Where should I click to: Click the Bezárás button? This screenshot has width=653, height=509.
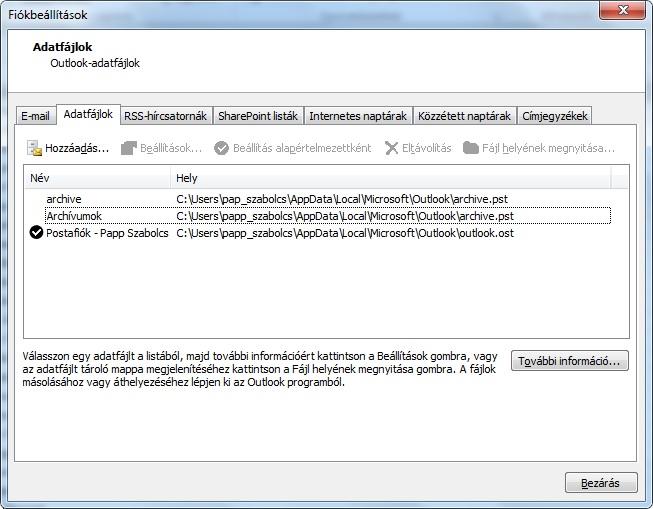(x=601, y=483)
